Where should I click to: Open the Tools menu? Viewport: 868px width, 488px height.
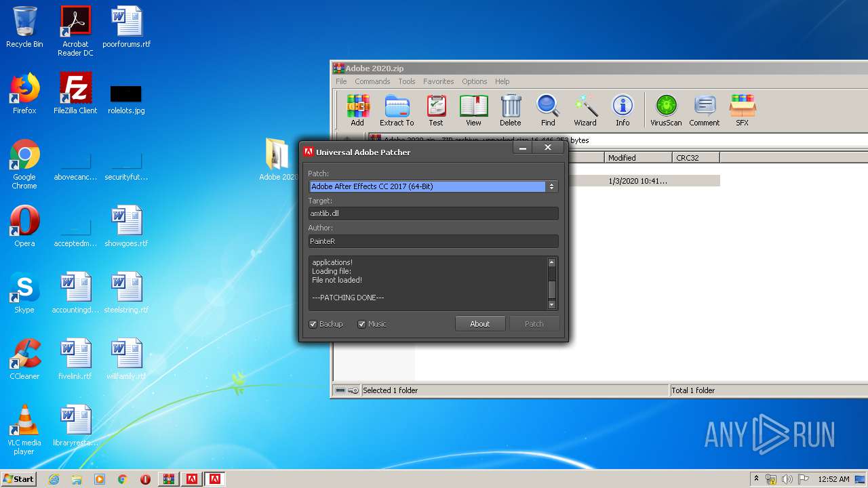click(x=407, y=81)
